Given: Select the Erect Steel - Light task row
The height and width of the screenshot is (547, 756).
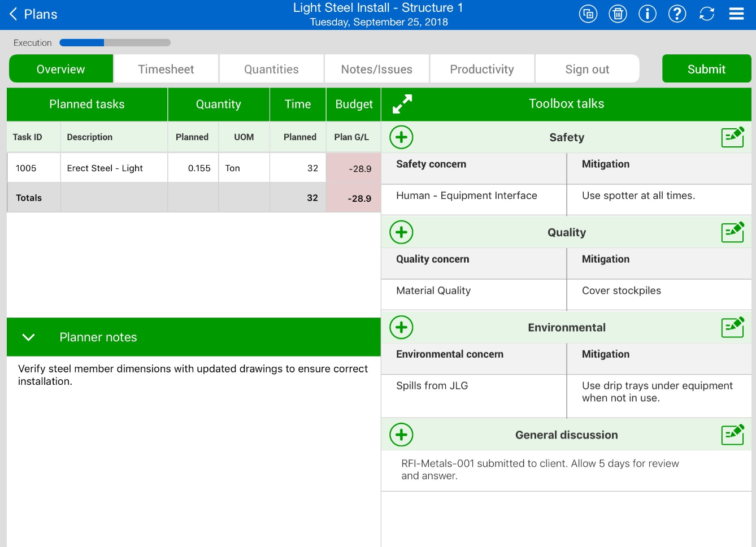Looking at the screenshot, I should tap(105, 168).
